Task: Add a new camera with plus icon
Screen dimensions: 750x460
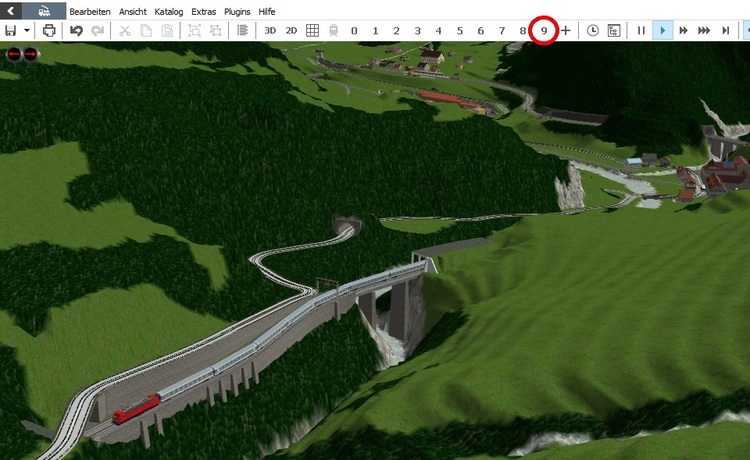Action: click(565, 31)
